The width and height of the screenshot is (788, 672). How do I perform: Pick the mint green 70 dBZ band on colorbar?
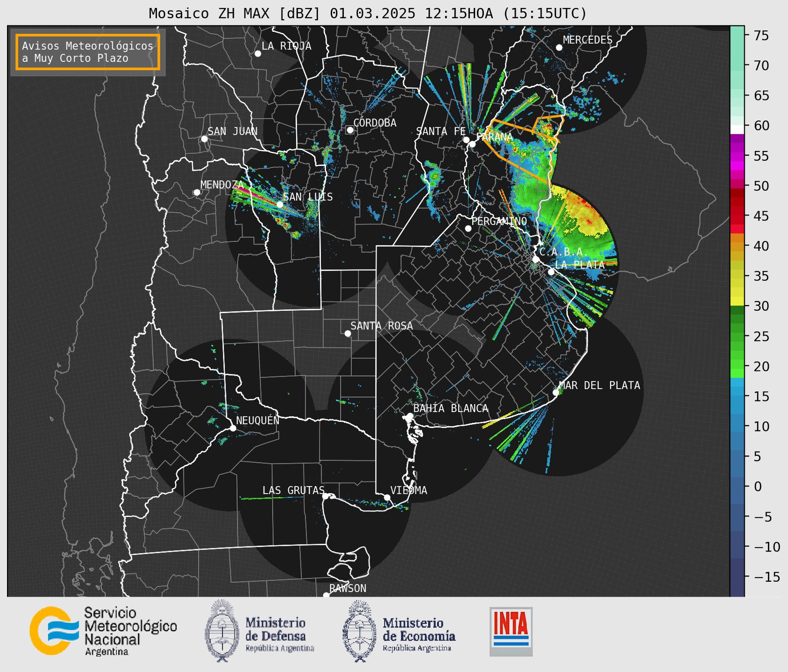737,65
